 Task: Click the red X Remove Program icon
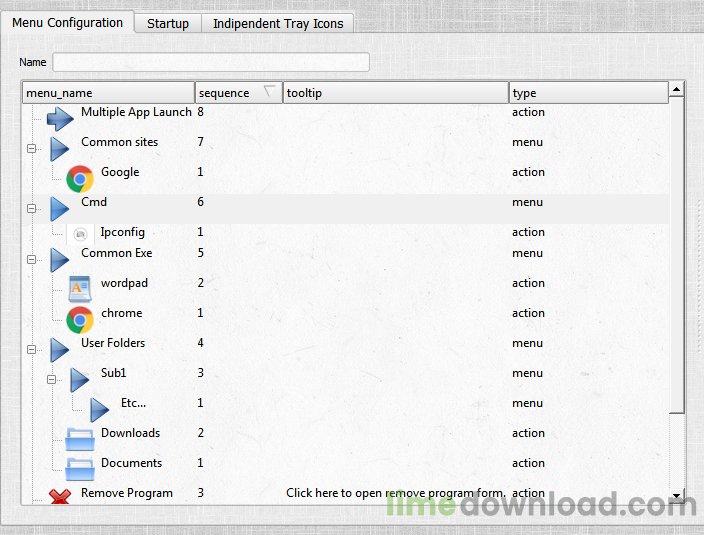point(60,497)
